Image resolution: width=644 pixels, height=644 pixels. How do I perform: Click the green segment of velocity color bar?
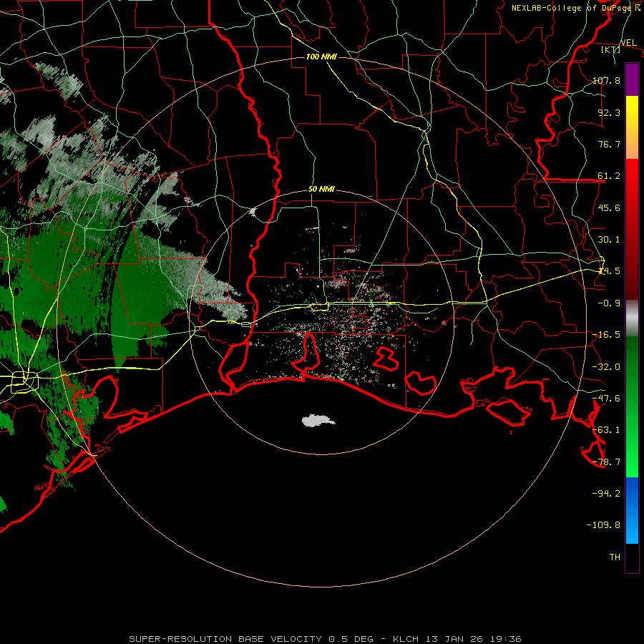(x=632, y=406)
